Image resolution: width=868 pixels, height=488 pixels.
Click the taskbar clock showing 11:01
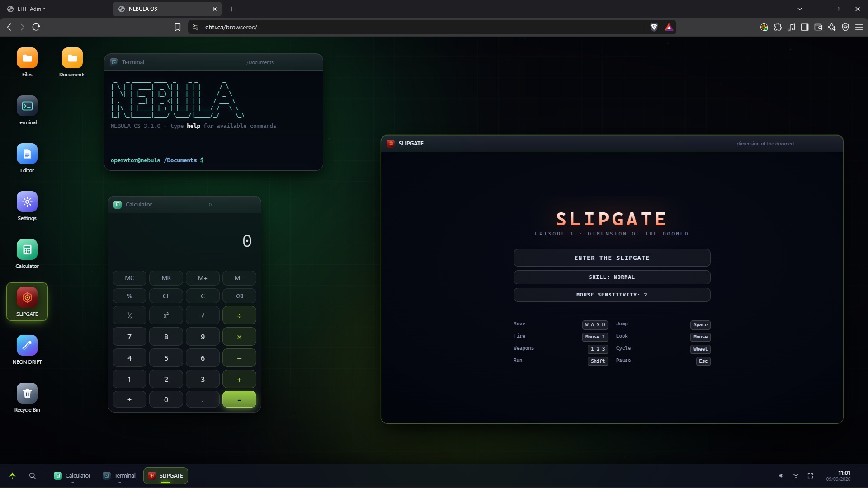pos(838,476)
